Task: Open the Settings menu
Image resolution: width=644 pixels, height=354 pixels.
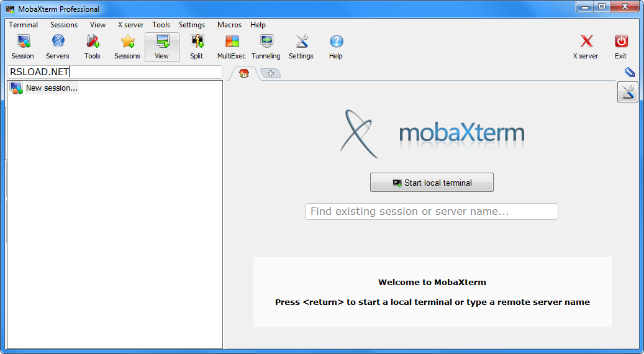Action: pyautogui.click(x=192, y=25)
